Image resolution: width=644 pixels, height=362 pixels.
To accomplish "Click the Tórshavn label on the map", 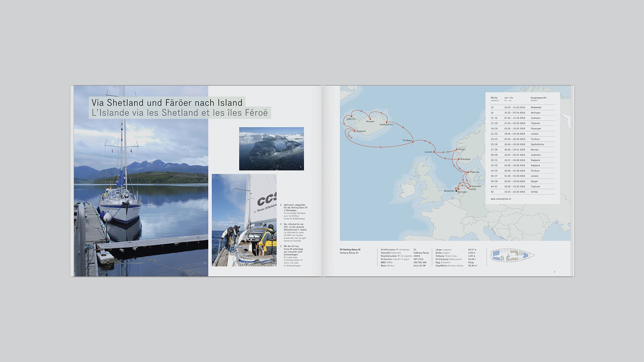I will point(407,140).
